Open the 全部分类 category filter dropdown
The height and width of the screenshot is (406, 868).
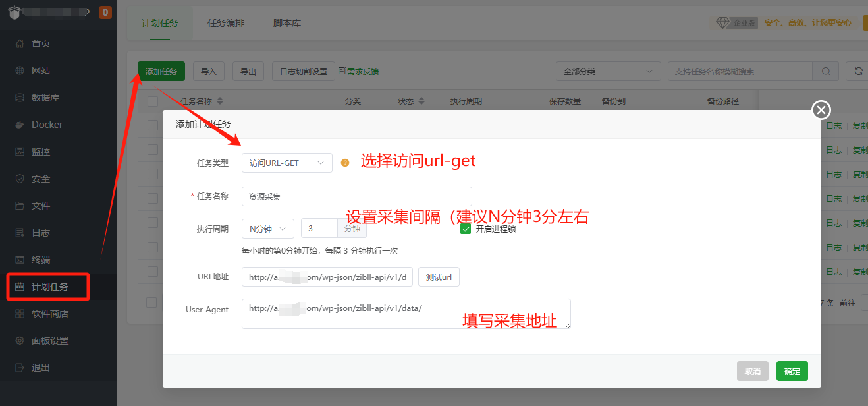(x=607, y=71)
